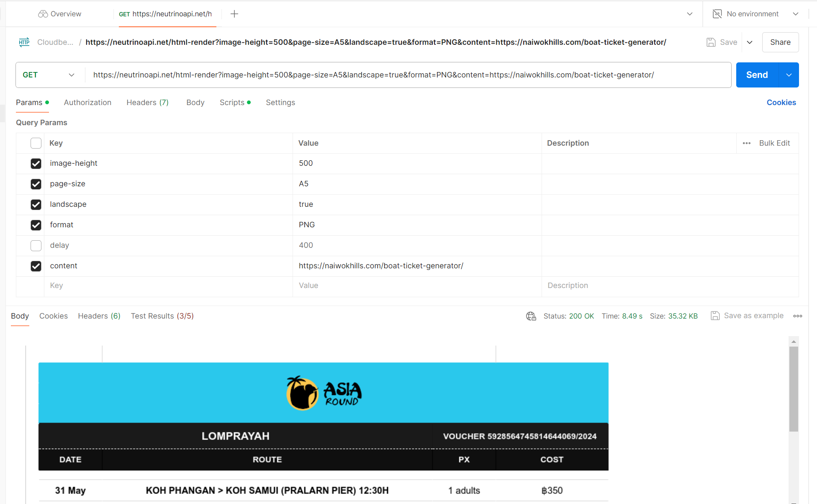
Task: Click the response Size 35.32 KB
Action: (x=674, y=316)
